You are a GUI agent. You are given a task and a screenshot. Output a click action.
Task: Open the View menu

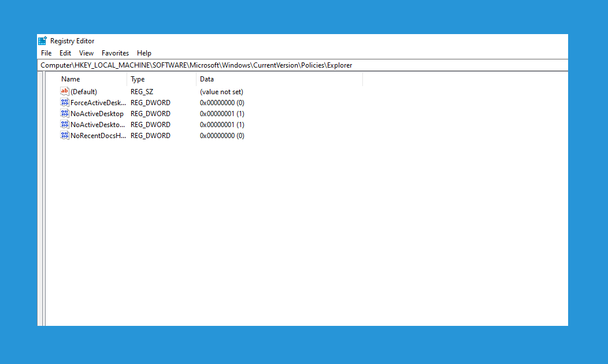click(86, 53)
